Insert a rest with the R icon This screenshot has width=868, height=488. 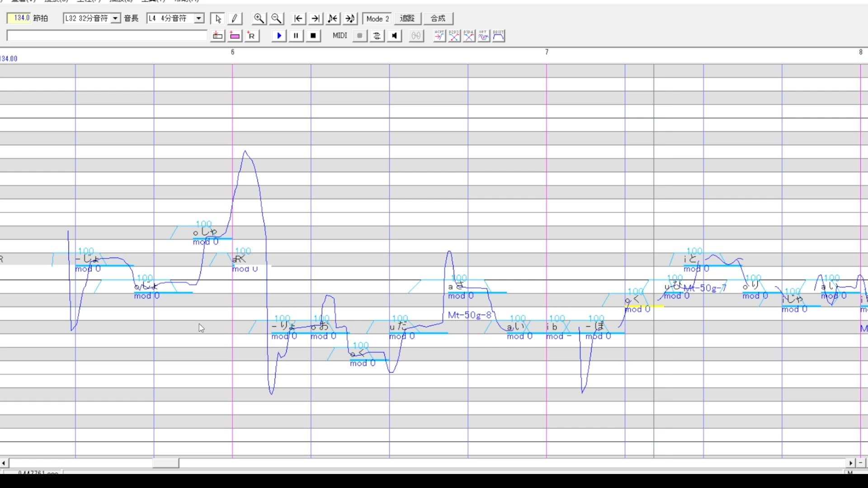pos(252,36)
